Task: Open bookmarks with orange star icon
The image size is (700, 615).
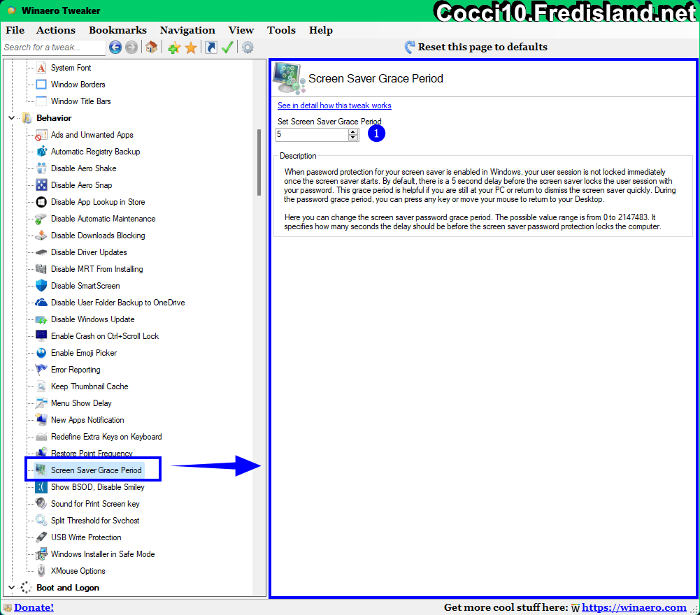Action: point(191,48)
